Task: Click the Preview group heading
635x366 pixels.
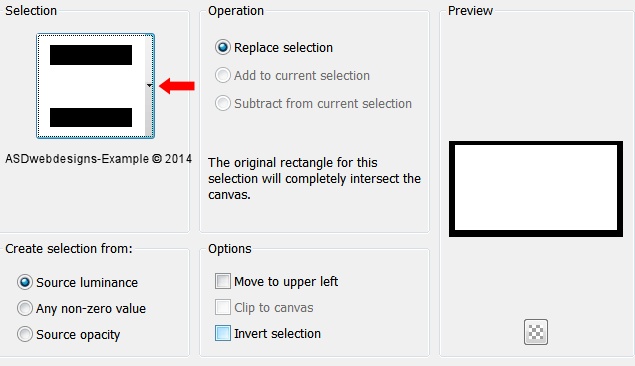Action: click(470, 11)
